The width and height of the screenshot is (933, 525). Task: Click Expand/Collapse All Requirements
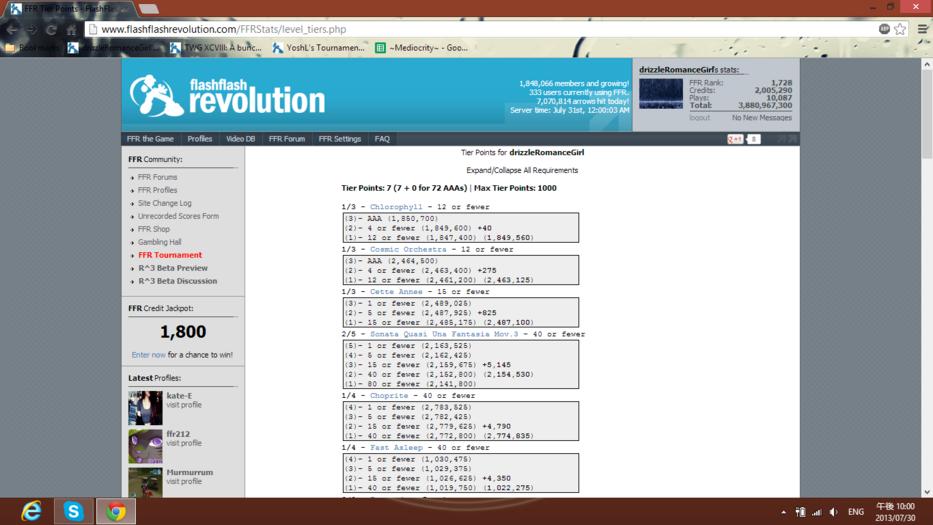point(522,170)
